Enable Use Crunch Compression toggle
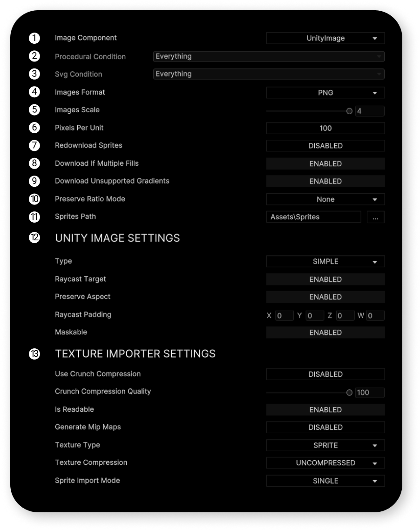Image resolution: width=420 pixels, height=530 pixels. [325, 374]
